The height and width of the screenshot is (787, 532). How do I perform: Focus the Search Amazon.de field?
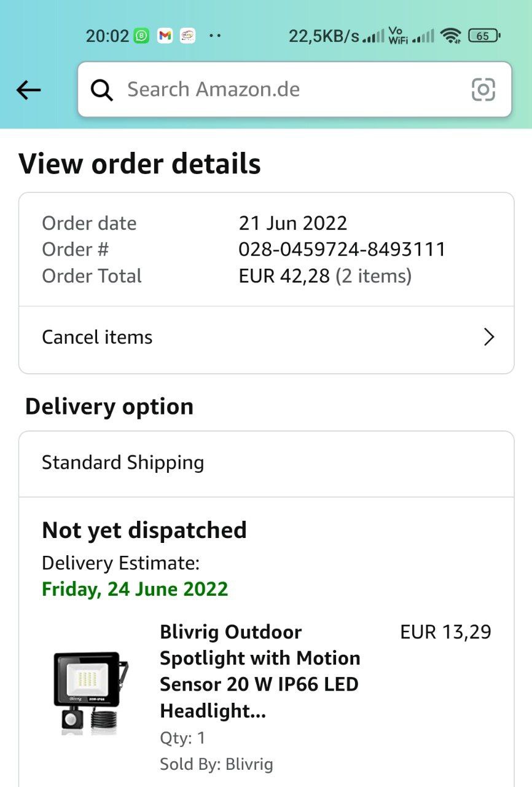(x=289, y=90)
